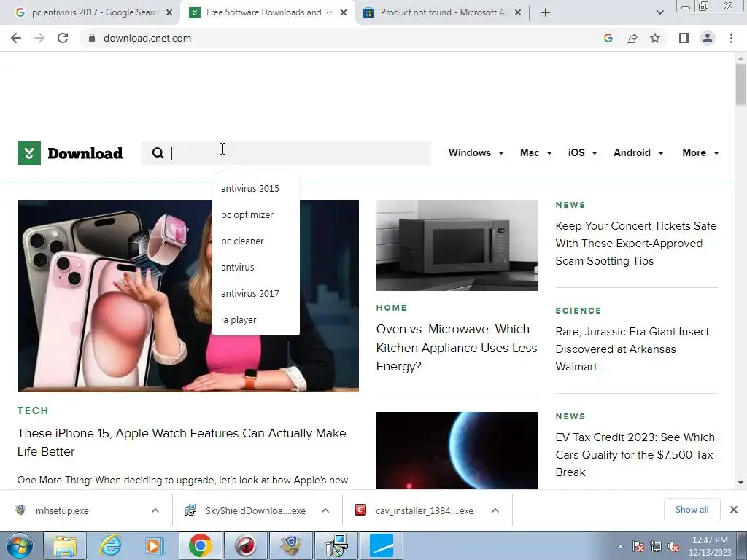
Task: Click the Google icon in the address bar
Action: click(x=608, y=38)
